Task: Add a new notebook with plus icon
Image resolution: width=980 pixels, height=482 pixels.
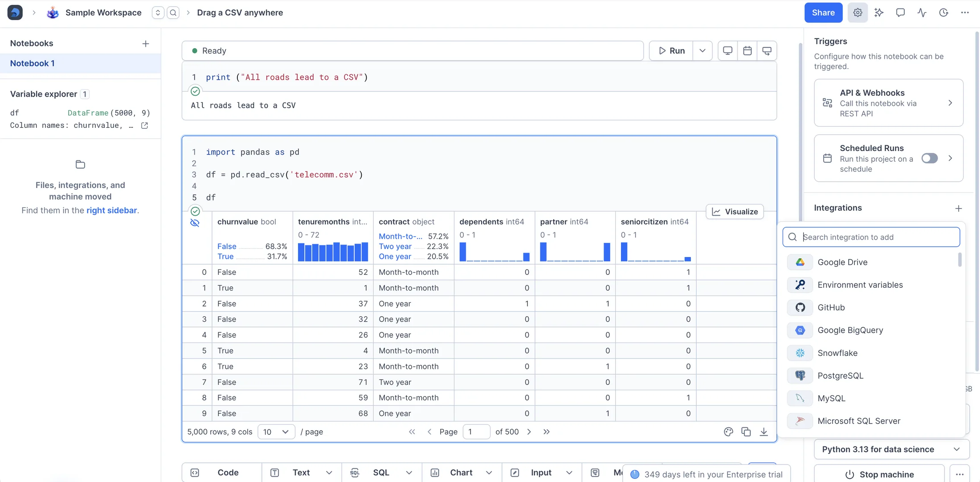Action: click(x=146, y=44)
